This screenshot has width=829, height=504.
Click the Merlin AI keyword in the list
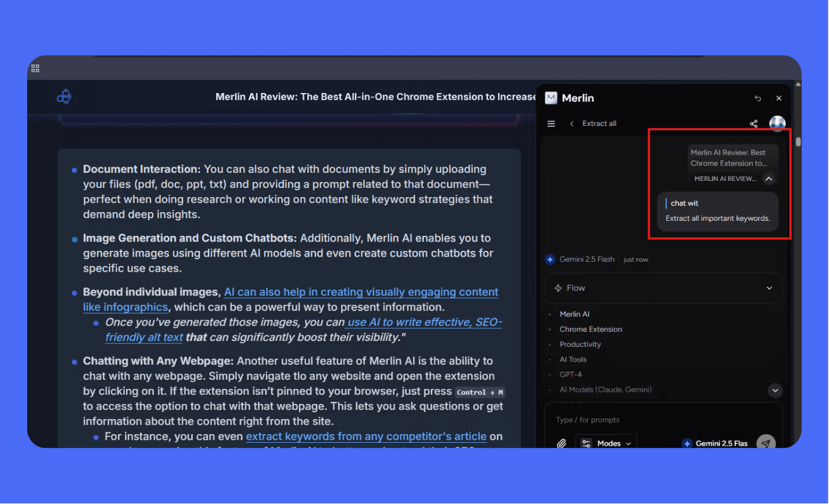tap(575, 314)
